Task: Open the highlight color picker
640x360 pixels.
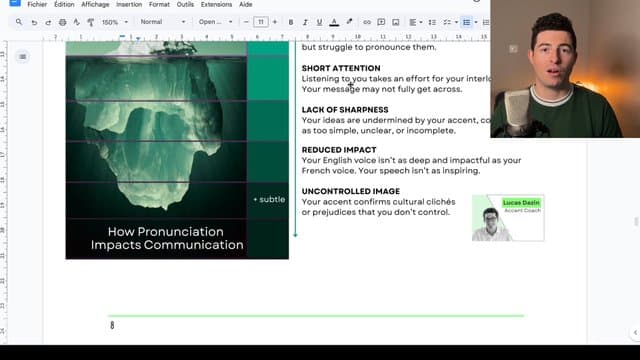Action: pyautogui.click(x=349, y=22)
